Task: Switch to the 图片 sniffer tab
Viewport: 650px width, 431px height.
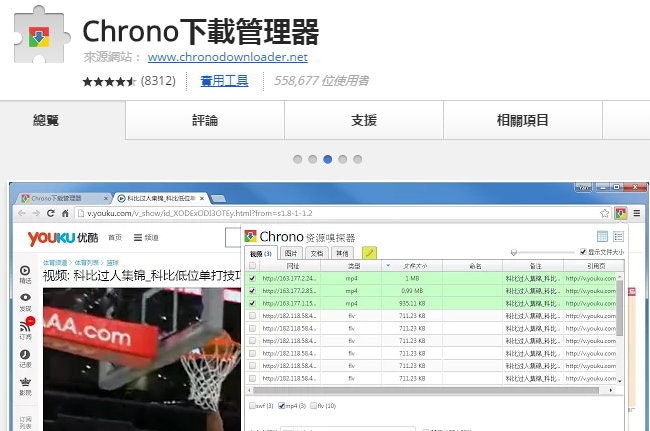Action: pyautogui.click(x=291, y=253)
